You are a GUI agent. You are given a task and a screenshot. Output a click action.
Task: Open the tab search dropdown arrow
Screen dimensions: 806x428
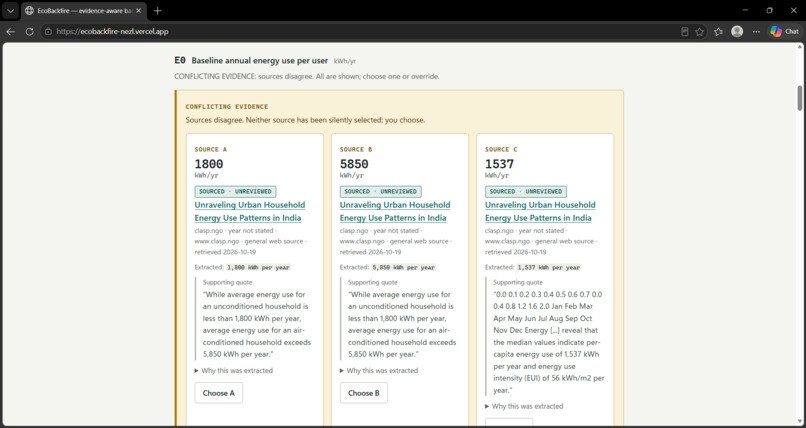coord(10,11)
